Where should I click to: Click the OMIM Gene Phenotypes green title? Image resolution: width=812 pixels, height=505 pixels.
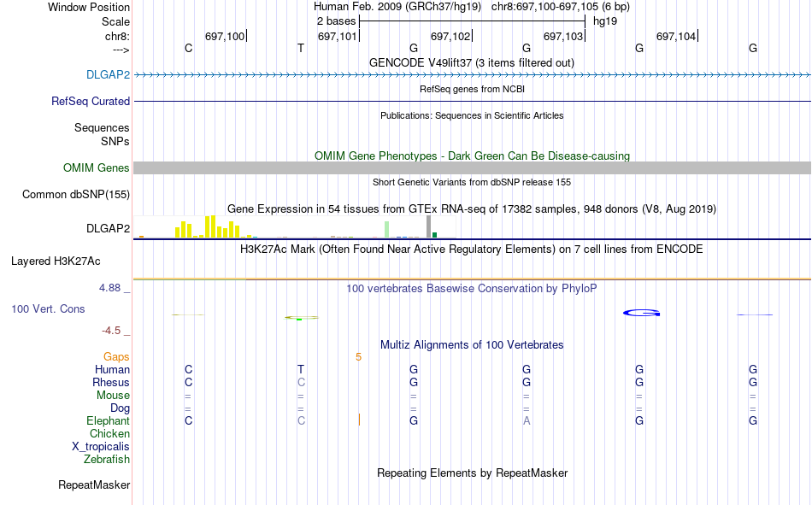[x=472, y=156]
